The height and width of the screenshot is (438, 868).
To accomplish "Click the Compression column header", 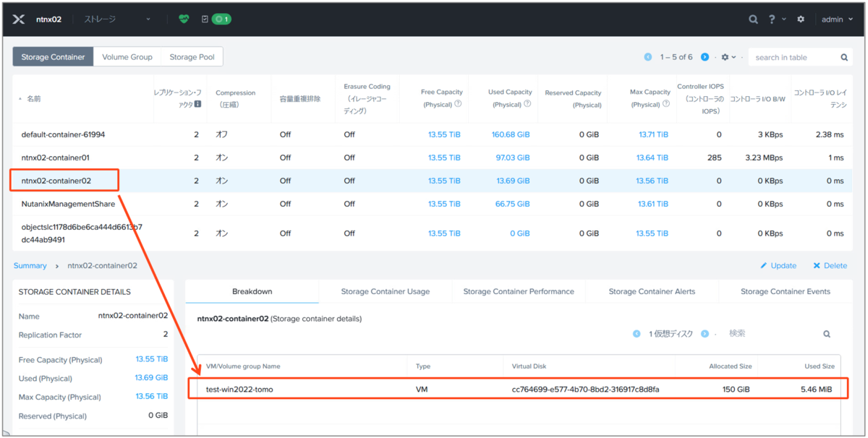I will [x=236, y=98].
